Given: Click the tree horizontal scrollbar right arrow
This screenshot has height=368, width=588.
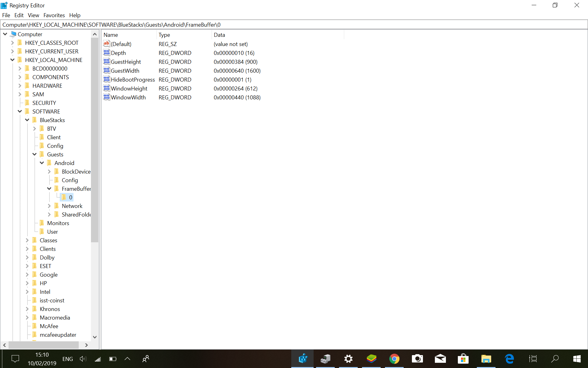Looking at the screenshot, I should coord(87,345).
